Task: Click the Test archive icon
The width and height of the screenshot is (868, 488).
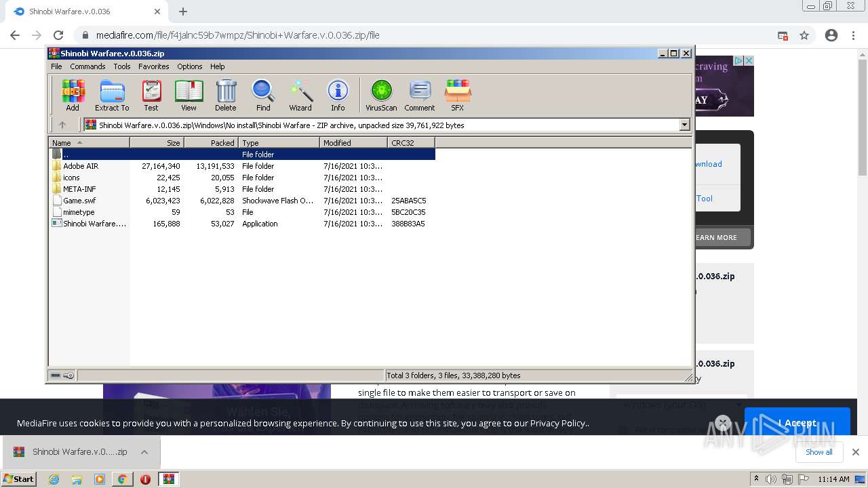Action: point(151,95)
